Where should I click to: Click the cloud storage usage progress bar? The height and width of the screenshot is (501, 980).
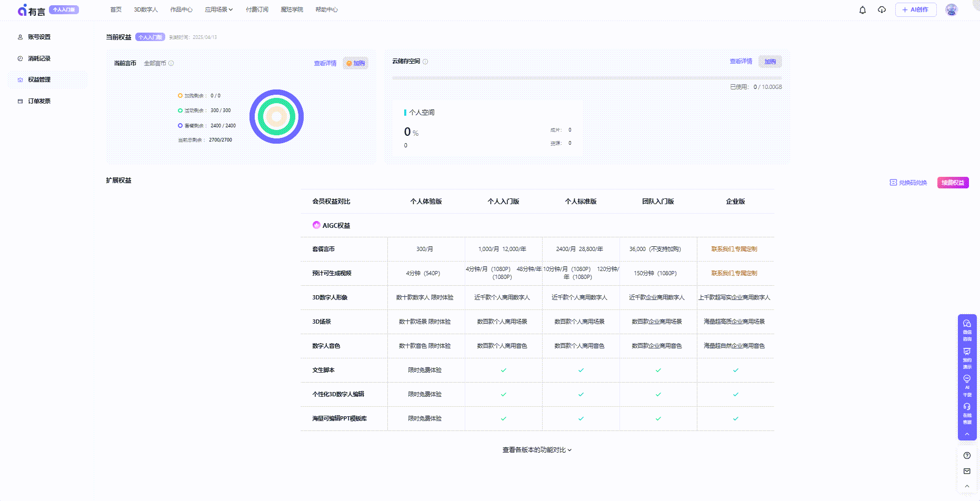[586, 78]
